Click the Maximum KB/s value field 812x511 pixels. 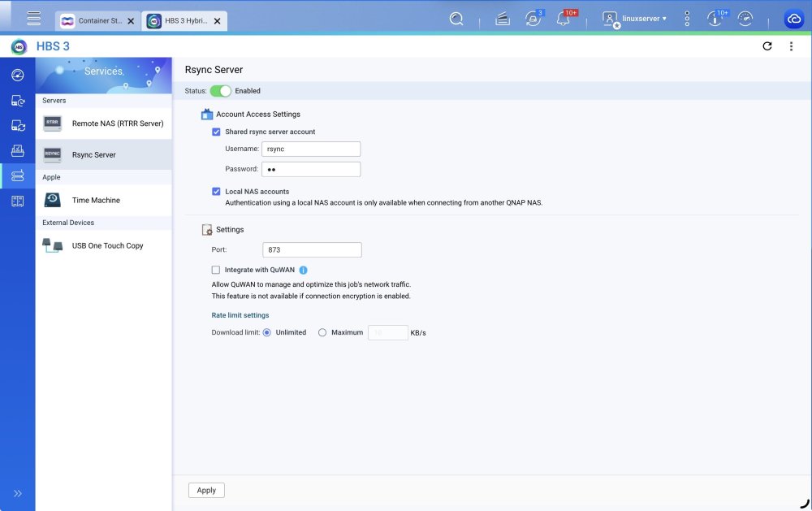click(x=388, y=333)
